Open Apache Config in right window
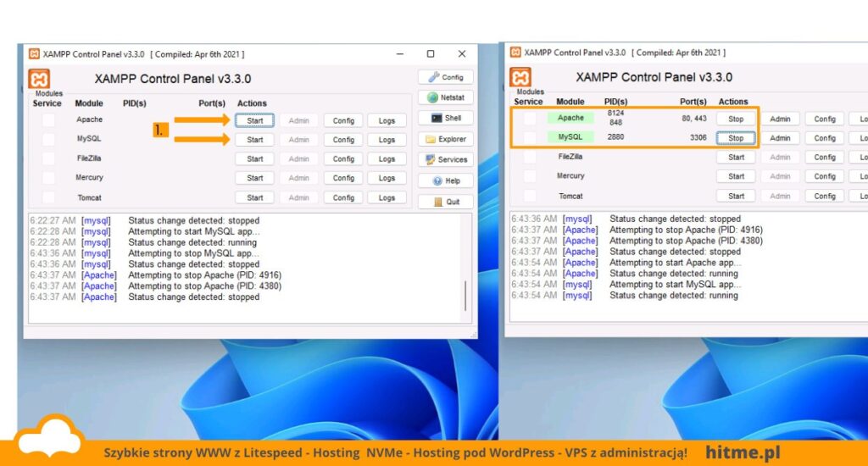Image resolution: width=868 pixels, height=466 pixels. click(824, 119)
